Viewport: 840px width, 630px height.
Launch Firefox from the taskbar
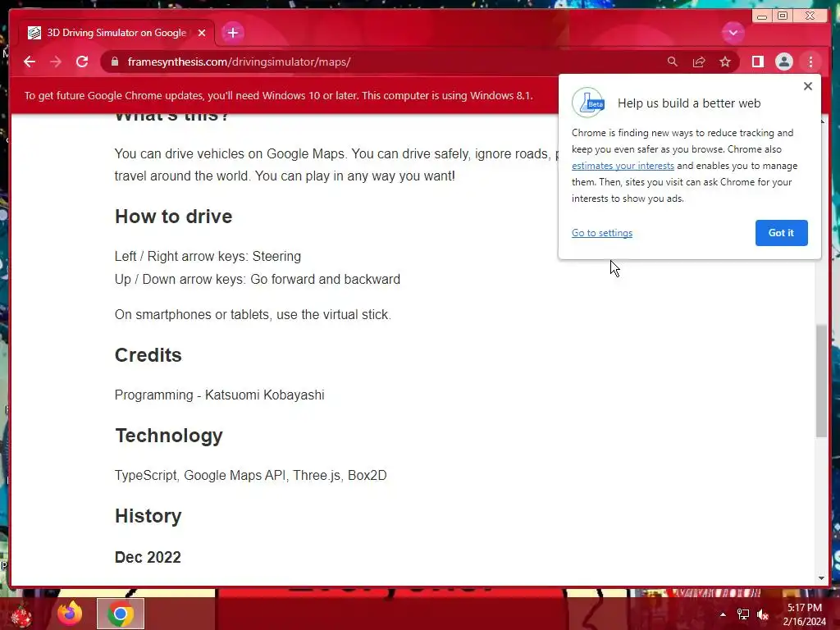tap(70, 614)
